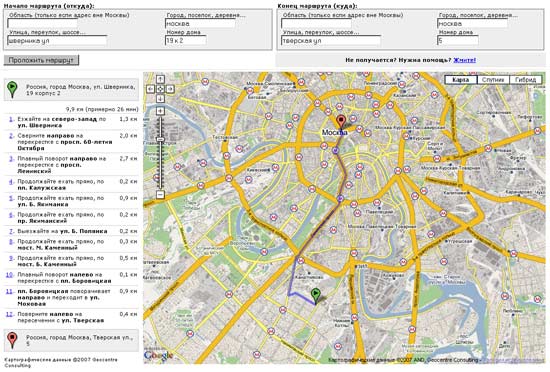Pan the map left with arrow button
550x372 pixels.
pyautogui.click(x=150, y=89)
